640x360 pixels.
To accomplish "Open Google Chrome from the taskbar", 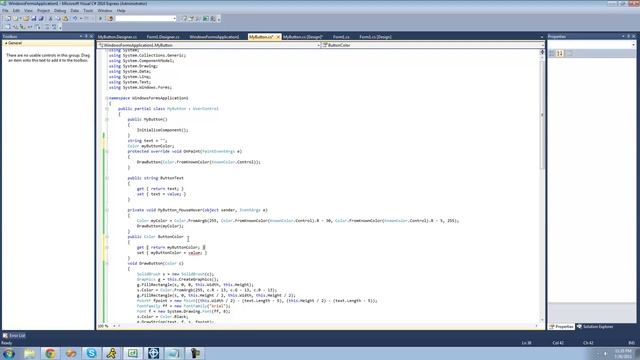I will 50,353.
